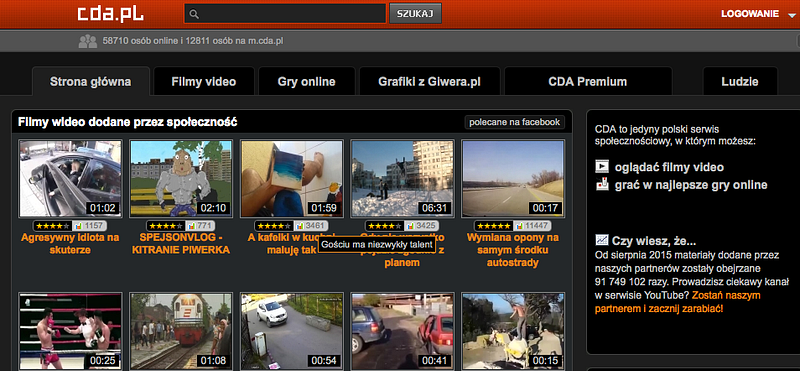This screenshot has height=371, width=800.
Task: Click the chart icon beside Czy wiesz, że
Action: point(602,241)
